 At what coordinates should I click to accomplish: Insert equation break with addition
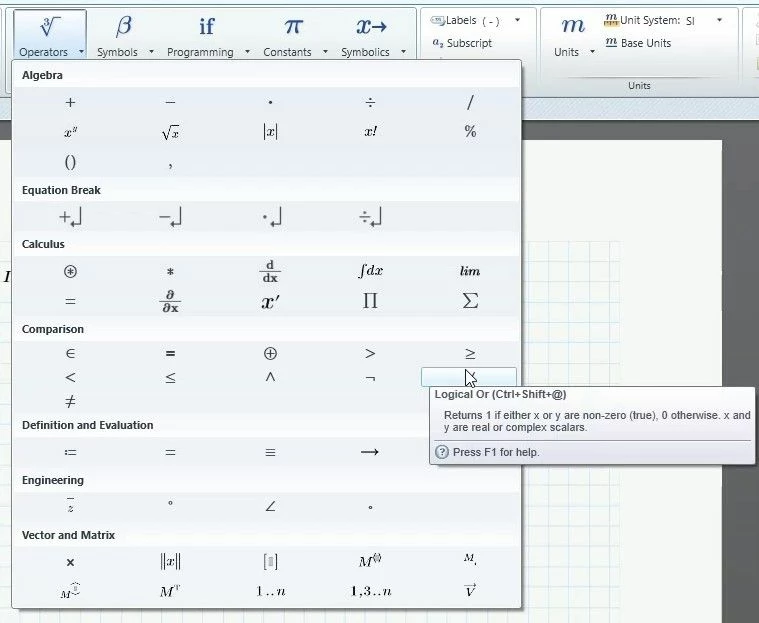coord(70,217)
